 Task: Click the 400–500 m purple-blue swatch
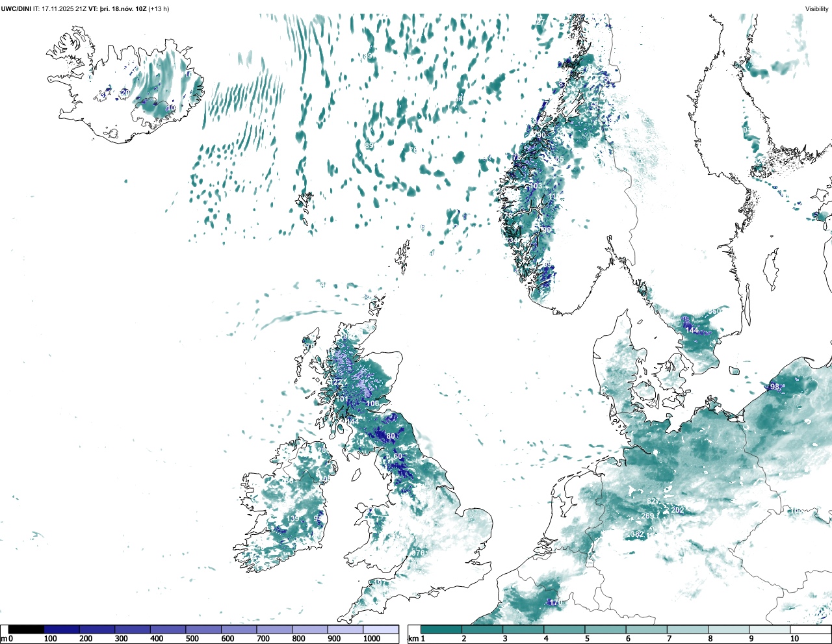(168, 629)
